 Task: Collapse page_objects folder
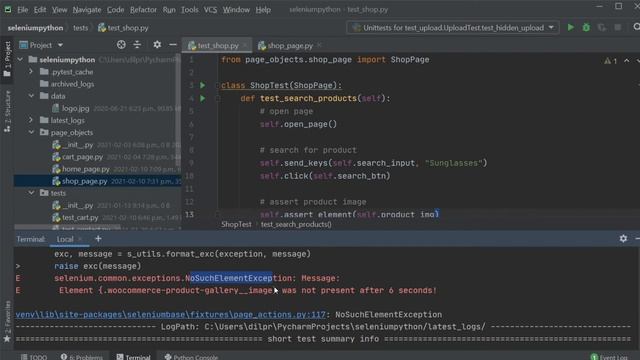click(31, 132)
